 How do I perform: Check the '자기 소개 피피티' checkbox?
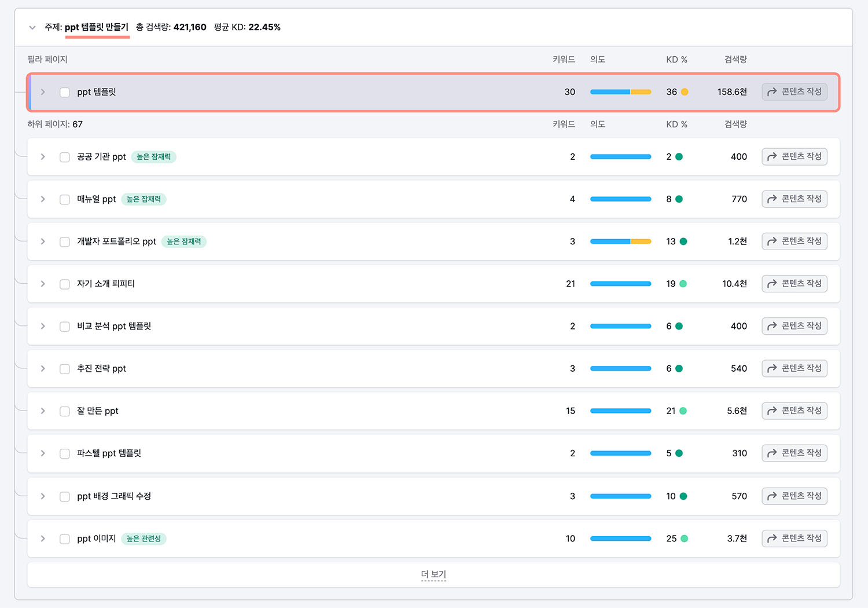(x=65, y=284)
